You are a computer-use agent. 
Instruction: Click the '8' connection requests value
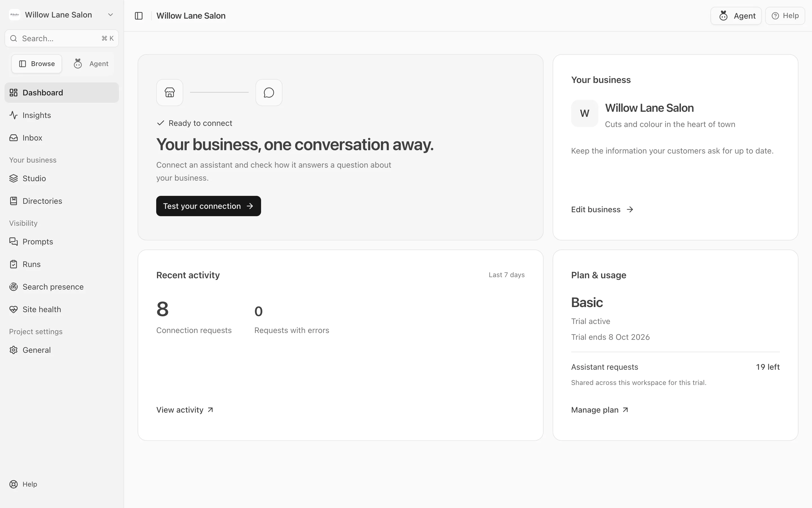pyautogui.click(x=162, y=309)
